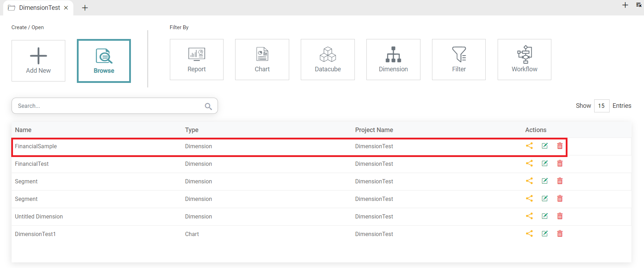Filter list by Chart type

[262, 59]
